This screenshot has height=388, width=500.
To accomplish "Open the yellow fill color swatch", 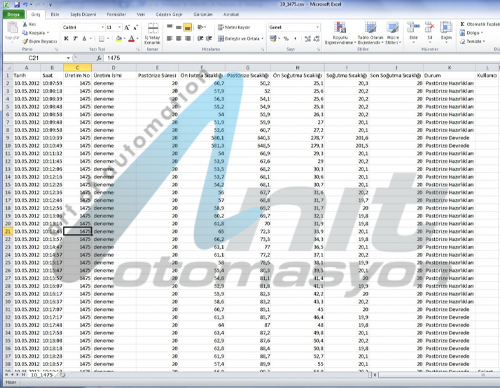I will (118, 39).
